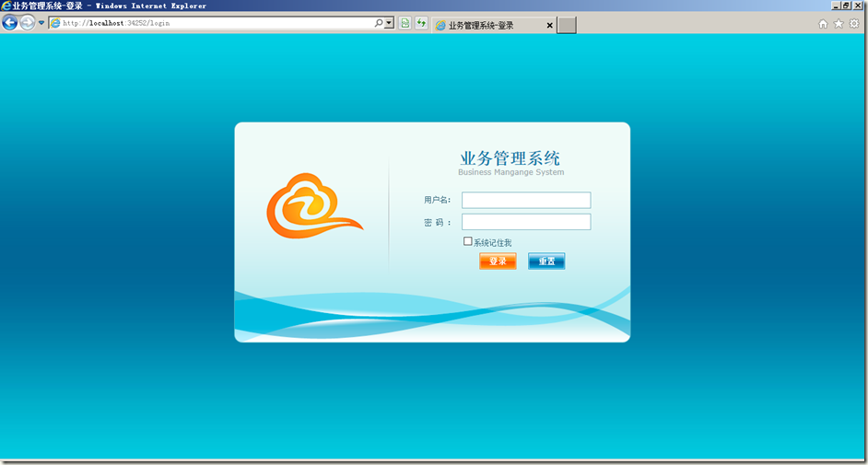Viewport: 868px width, 465px height.
Task: Open a new blank tab
Action: [567, 26]
